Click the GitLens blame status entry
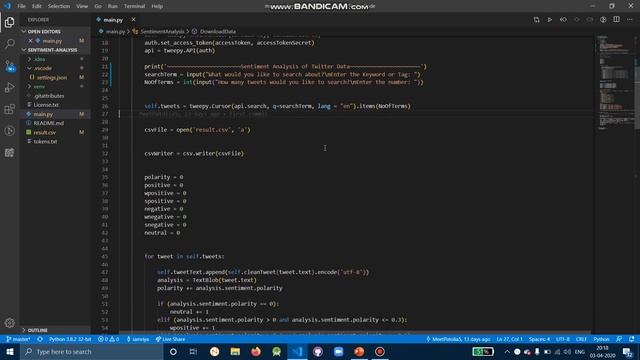Image resolution: width=640 pixels, height=360 pixels. 458,339
